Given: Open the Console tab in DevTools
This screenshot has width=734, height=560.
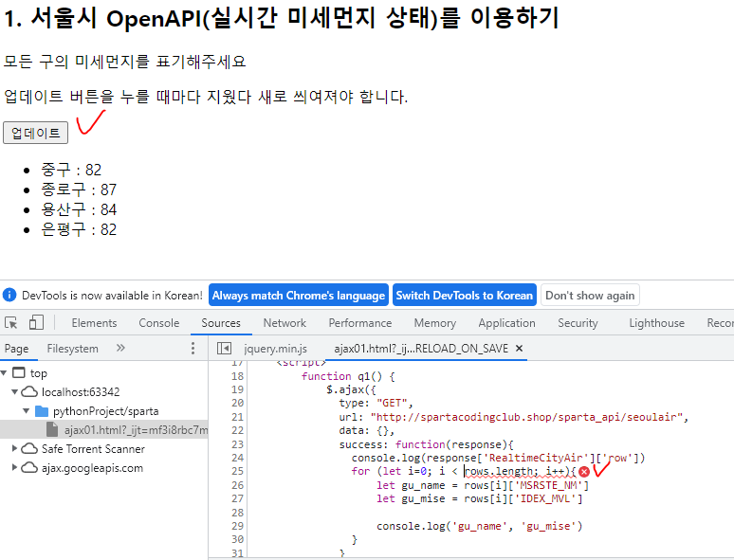Looking at the screenshot, I should [159, 323].
